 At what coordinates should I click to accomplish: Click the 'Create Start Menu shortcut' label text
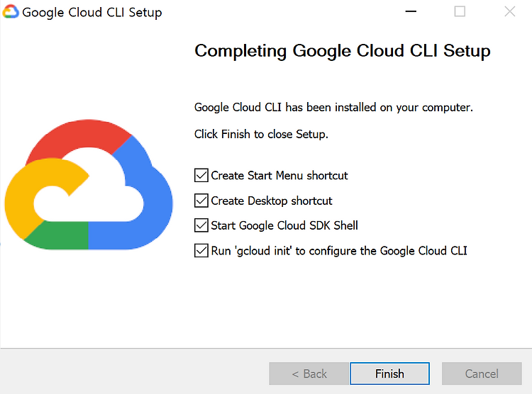point(279,176)
